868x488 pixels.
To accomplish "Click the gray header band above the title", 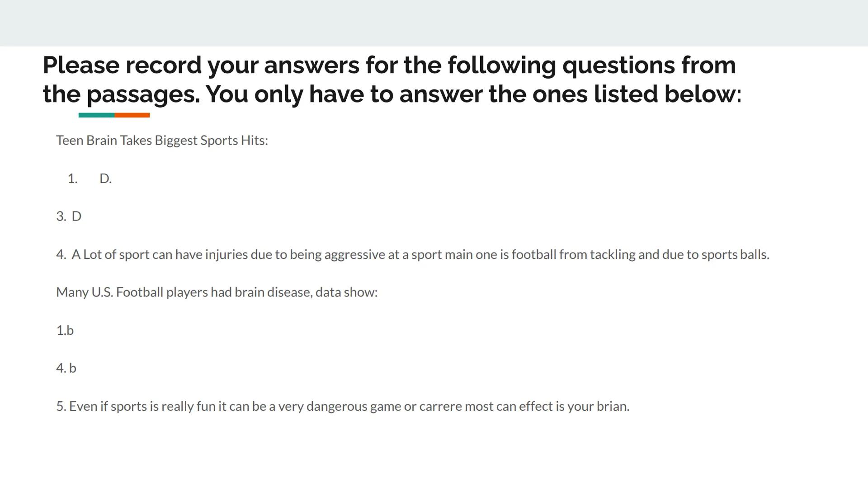I will tap(434, 23).
